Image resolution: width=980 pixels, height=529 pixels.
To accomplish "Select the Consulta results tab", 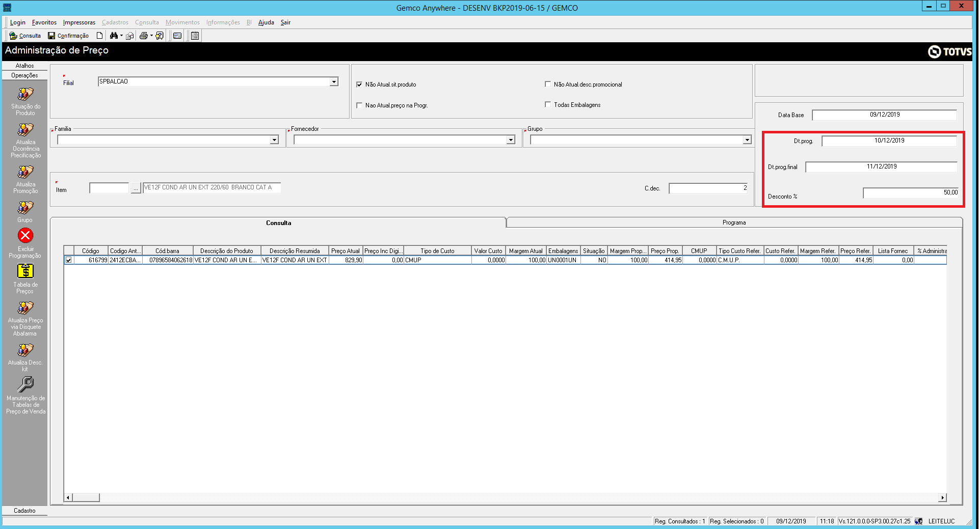I will [x=278, y=222].
